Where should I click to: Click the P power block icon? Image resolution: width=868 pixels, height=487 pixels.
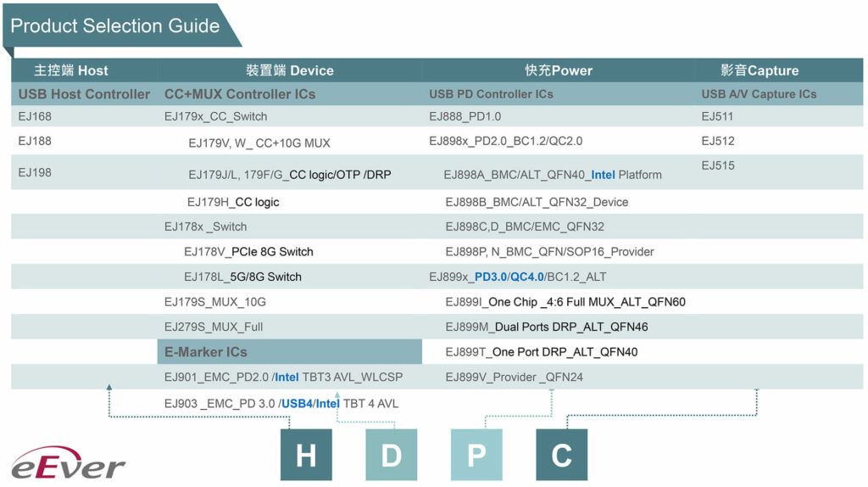tap(476, 455)
